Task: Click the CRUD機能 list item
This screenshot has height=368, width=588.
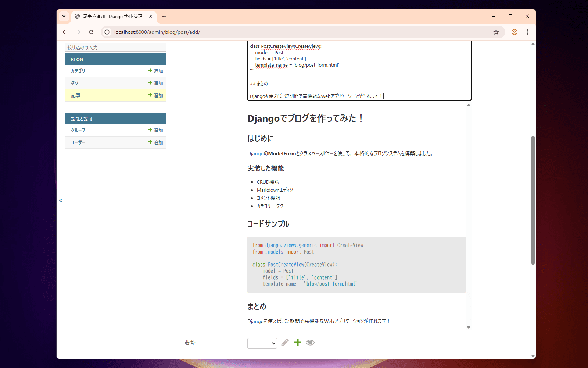Action: point(268,182)
